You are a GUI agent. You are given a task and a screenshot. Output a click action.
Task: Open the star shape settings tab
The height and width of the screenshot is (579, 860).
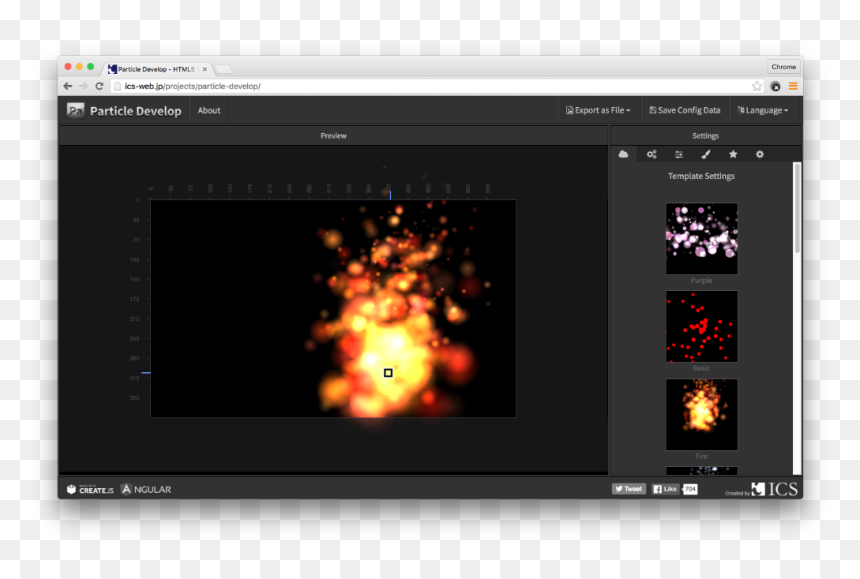(733, 155)
